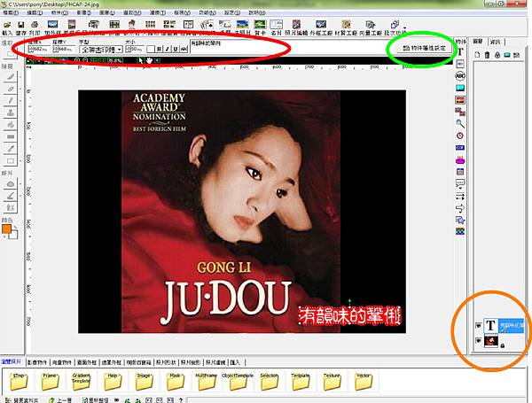
Task: Select the text layer thumbnail T
Action: tap(490, 325)
